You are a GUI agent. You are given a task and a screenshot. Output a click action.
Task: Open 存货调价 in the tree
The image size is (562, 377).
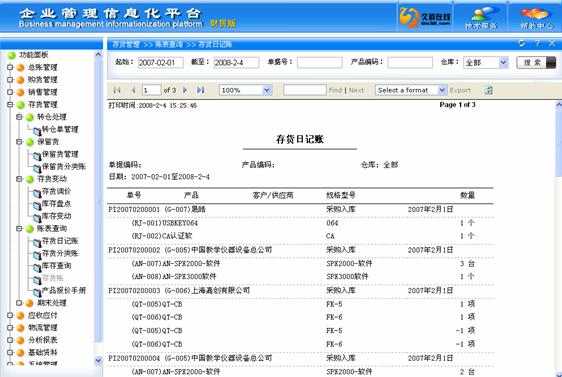coord(56,191)
